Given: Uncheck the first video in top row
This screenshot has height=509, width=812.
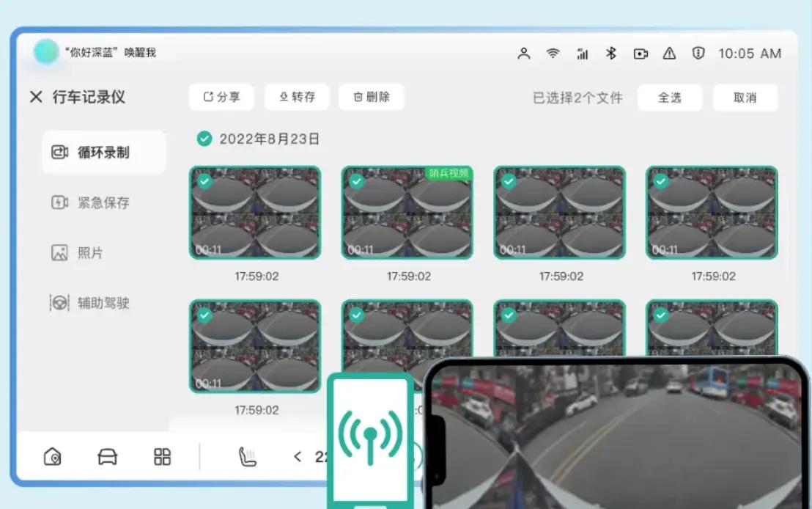Looking at the screenshot, I should [x=204, y=181].
